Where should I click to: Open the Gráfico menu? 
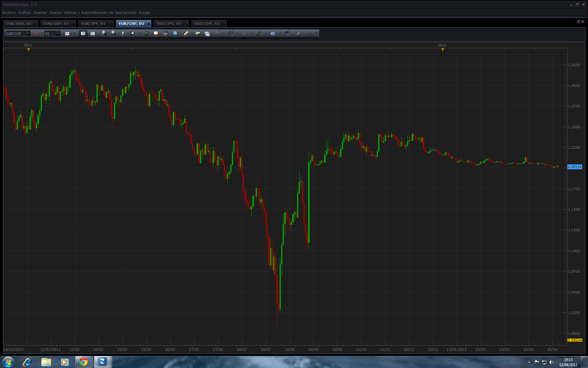pos(24,13)
